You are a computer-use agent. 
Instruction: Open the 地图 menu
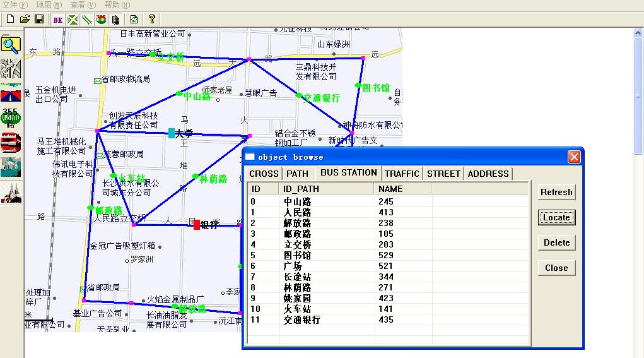[49, 4]
